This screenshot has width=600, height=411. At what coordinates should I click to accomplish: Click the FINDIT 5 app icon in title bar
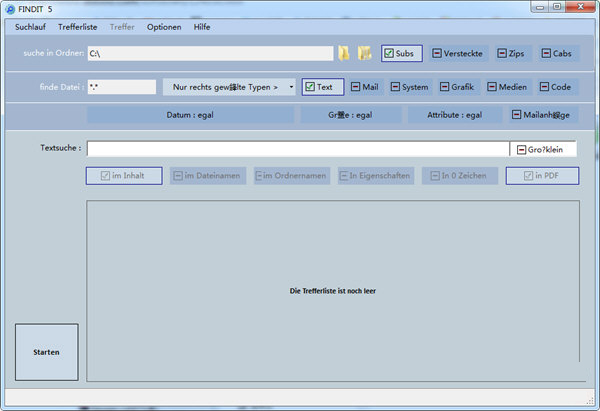[10, 9]
